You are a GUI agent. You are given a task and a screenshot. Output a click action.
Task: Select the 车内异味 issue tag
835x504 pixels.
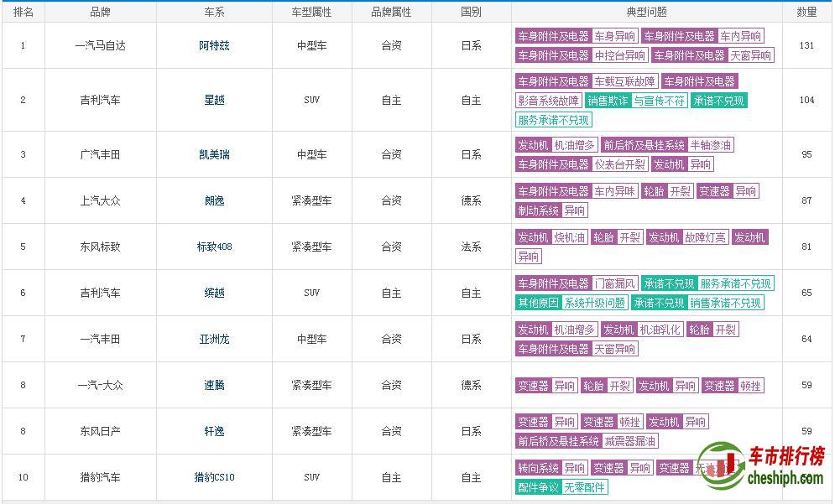point(614,191)
